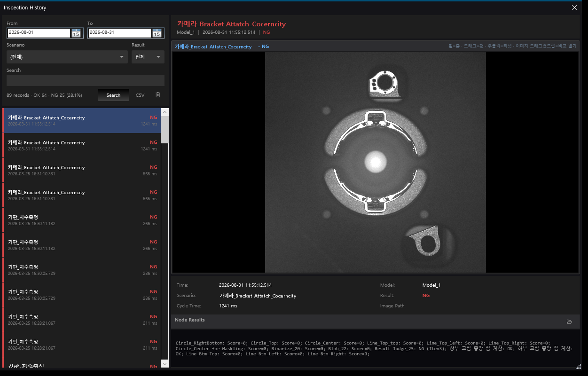Close the Inspection History window
Image resolution: width=588 pixels, height=376 pixels.
pyautogui.click(x=574, y=8)
